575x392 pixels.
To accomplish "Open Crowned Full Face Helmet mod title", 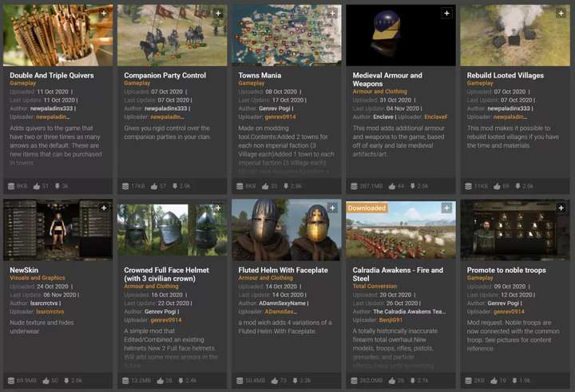I will pyautogui.click(x=166, y=274).
